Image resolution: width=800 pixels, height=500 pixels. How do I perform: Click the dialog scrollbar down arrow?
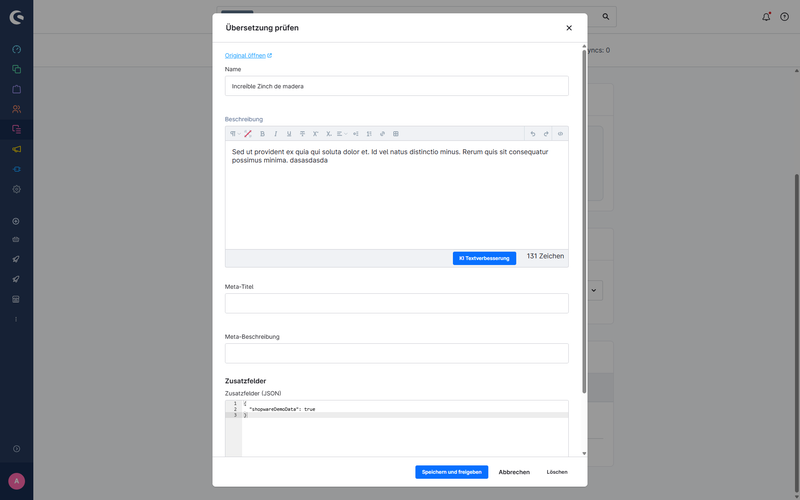pos(584,454)
